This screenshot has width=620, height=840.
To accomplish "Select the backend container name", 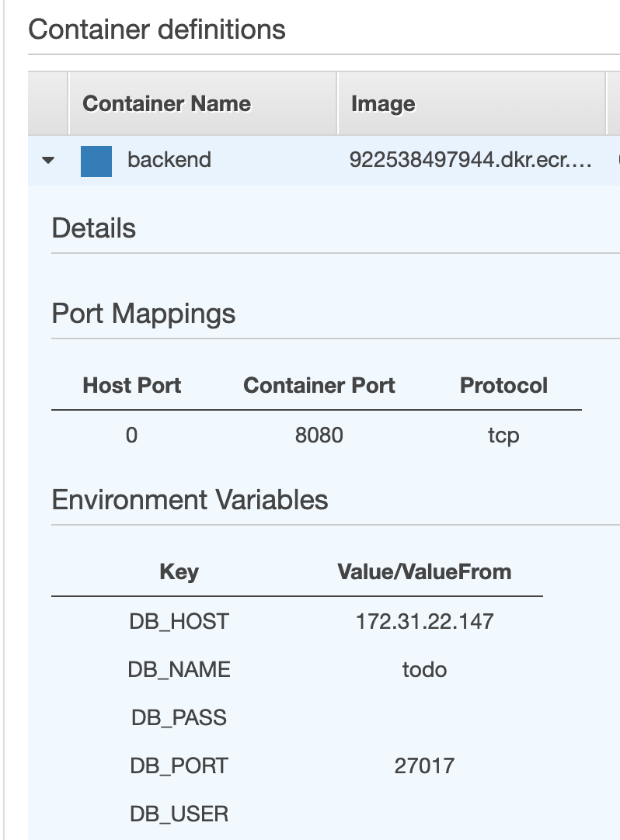I will [x=169, y=160].
